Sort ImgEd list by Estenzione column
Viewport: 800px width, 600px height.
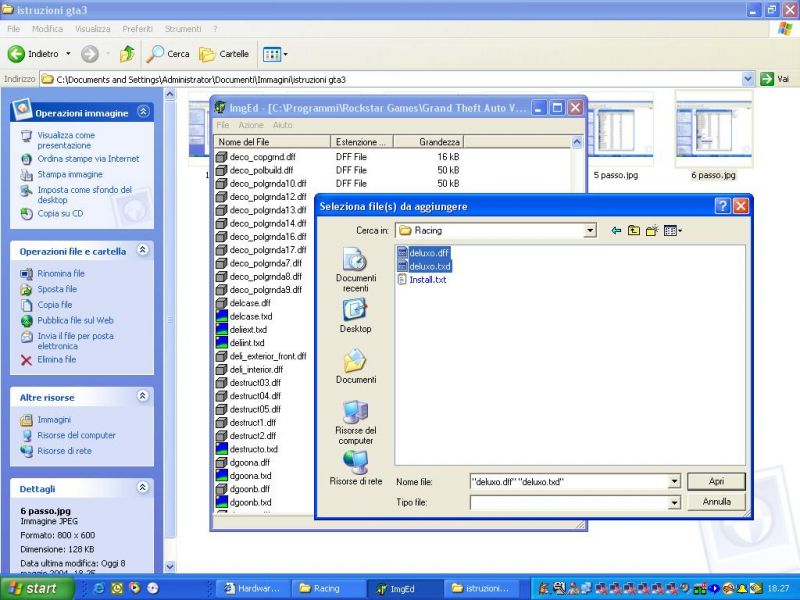click(362, 142)
